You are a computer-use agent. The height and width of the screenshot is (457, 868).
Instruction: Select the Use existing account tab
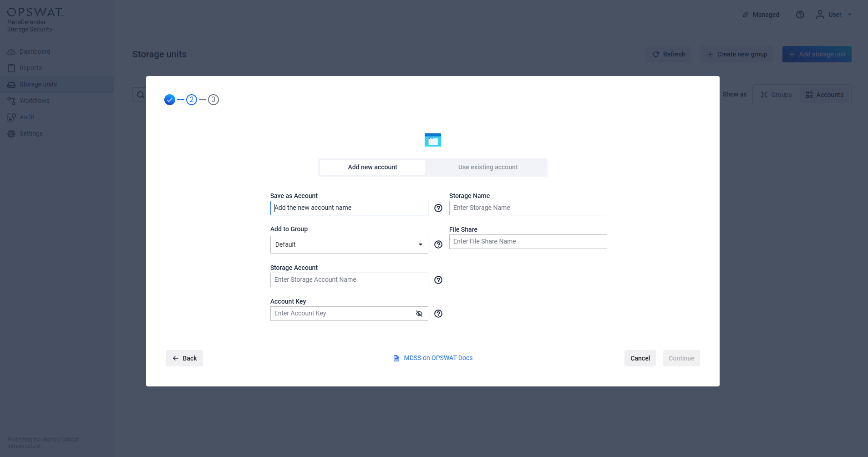tap(487, 167)
